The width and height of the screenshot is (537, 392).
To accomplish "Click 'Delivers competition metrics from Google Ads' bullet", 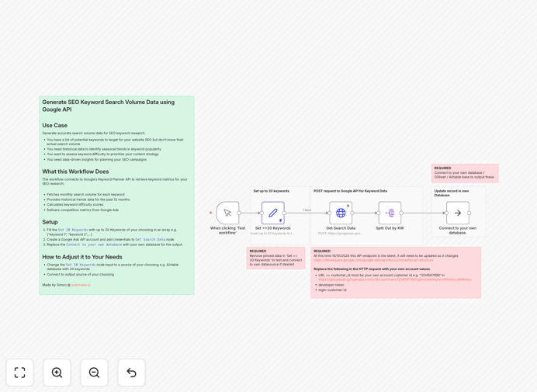I will 82,210.
